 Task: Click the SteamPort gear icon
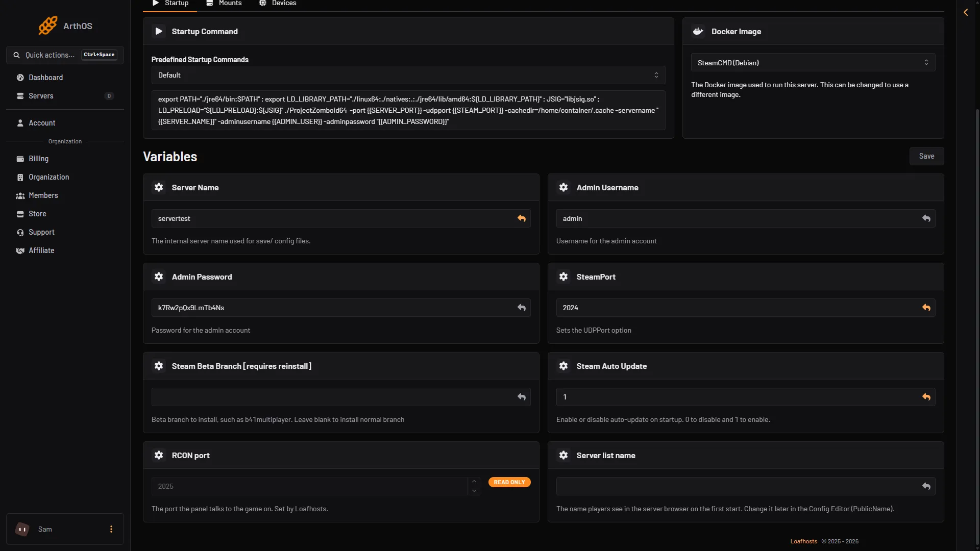pos(563,277)
